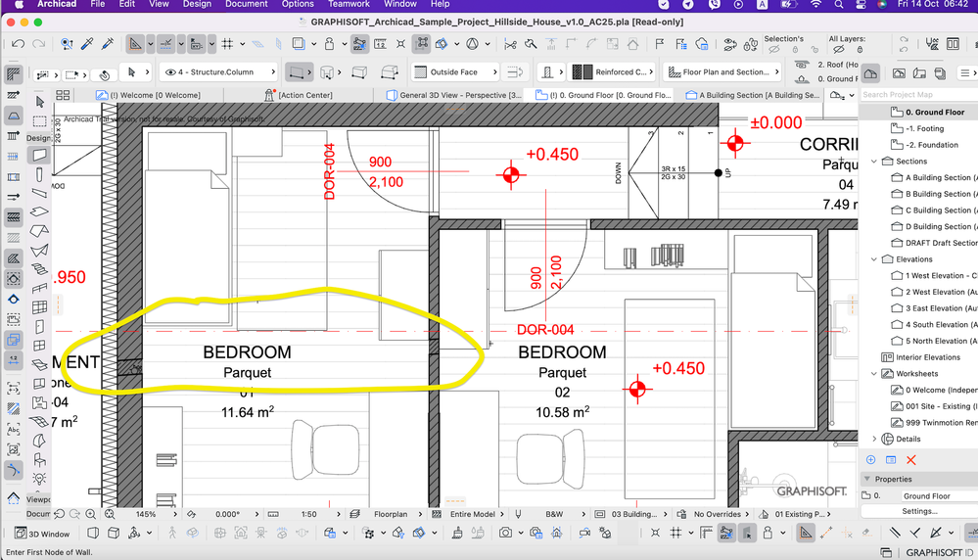Click the Redo arrow icon
The width and height of the screenshot is (978, 560).
coord(39,44)
